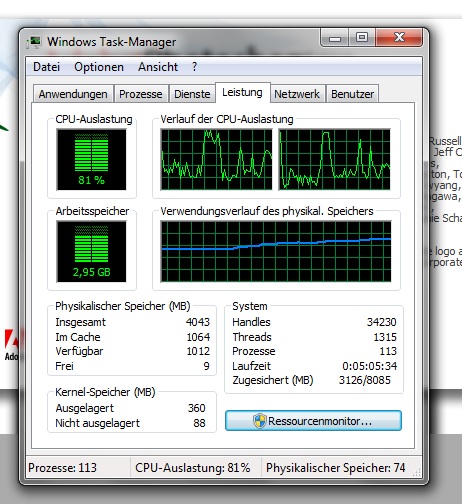This screenshot has width=462, height=504.
Task: Click the Im Cache value 1064
Action: pyautogui.click(x=198, y=337)
